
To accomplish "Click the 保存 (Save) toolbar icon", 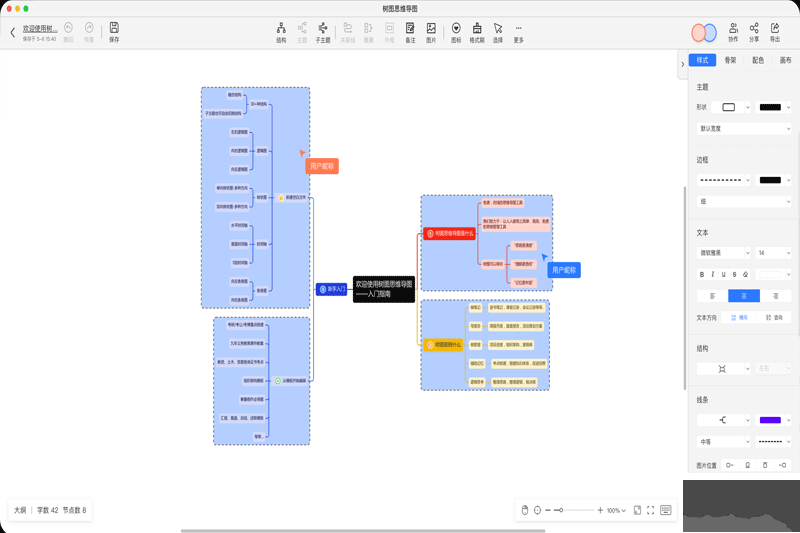I will click(x=113, y=32).
